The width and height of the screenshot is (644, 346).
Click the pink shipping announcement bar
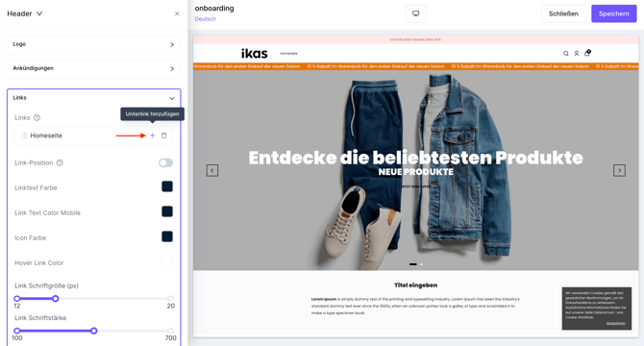[x=415, y=39]
